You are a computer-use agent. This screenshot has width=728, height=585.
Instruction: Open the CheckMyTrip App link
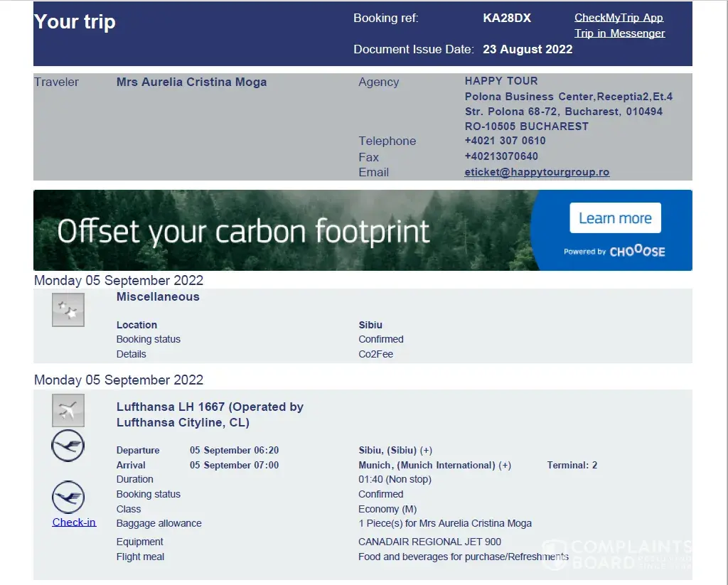(619, 18)
